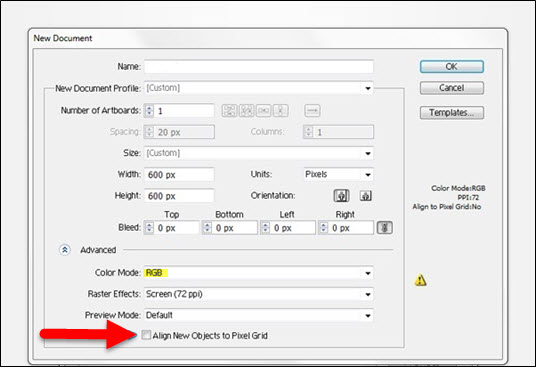Click the Left bleed value field

pyautogui.click(x=293, y=228)
